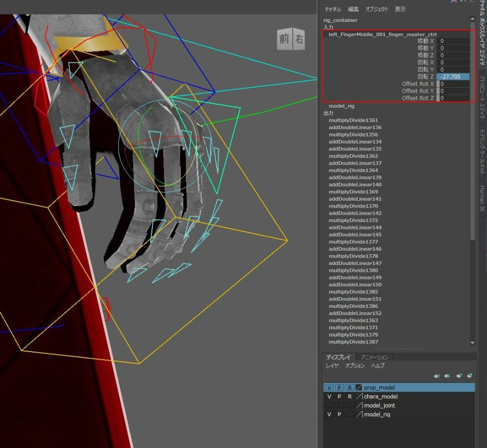Open the オブジェクト menu in channel box
Viewport: 487px width, 448px height.
click(x=376, y=9)
